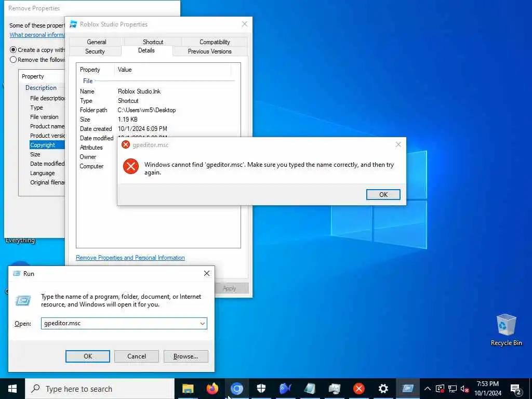532x399 pixels.
Task: Select the Language row in Remove Properties
Action: (43, 173)
